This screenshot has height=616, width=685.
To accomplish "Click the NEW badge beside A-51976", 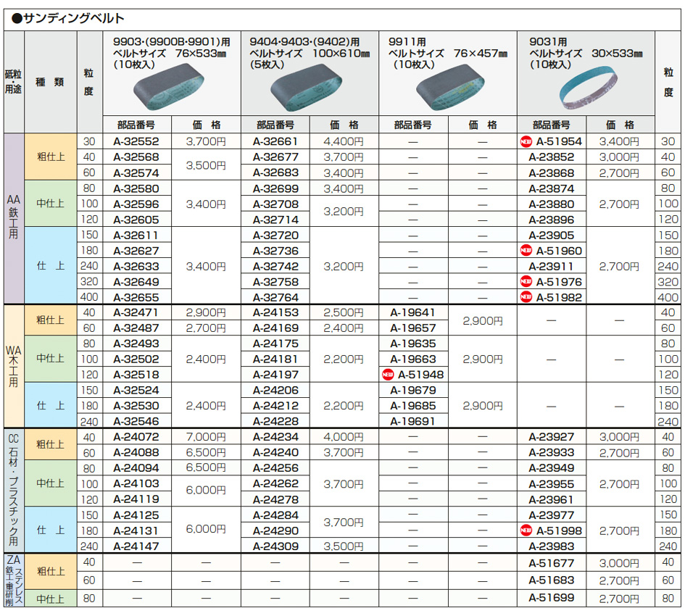I will pyautogui.click(x=526, y=282).
